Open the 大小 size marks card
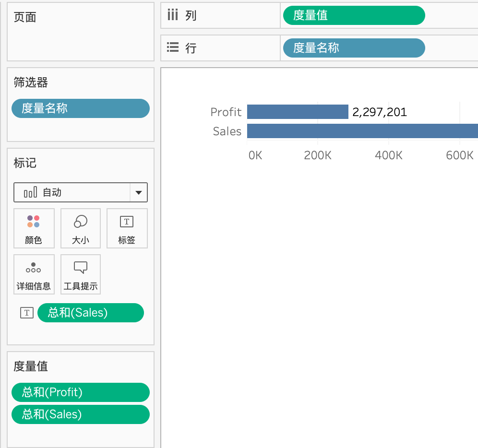478x448 pixels. click(81, 228)
